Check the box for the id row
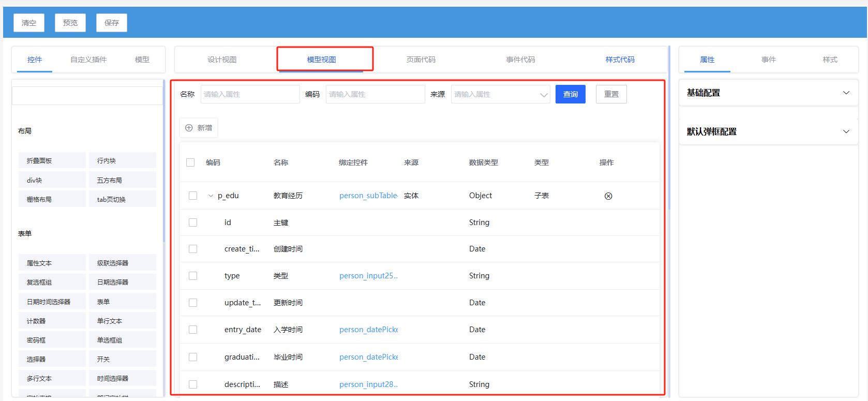Screen dimensions: 868x401 pyautogui.click(x=193, y=222)
